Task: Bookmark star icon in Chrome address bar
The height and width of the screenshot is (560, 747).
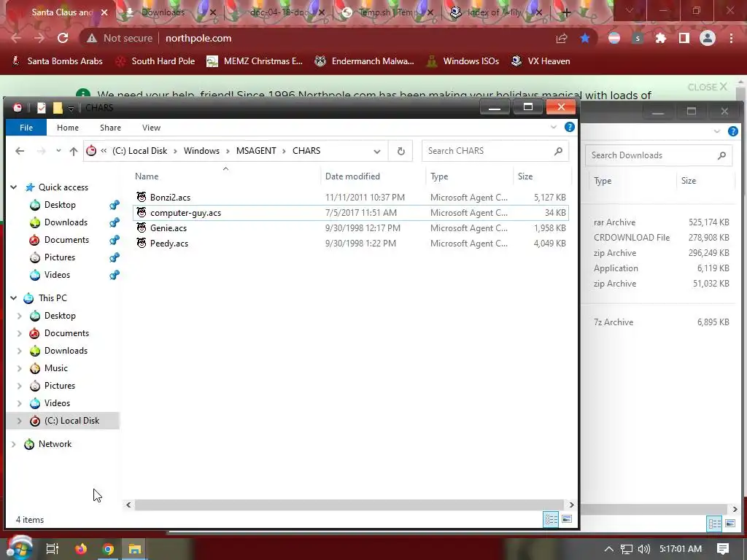Action: click(585, 38)
